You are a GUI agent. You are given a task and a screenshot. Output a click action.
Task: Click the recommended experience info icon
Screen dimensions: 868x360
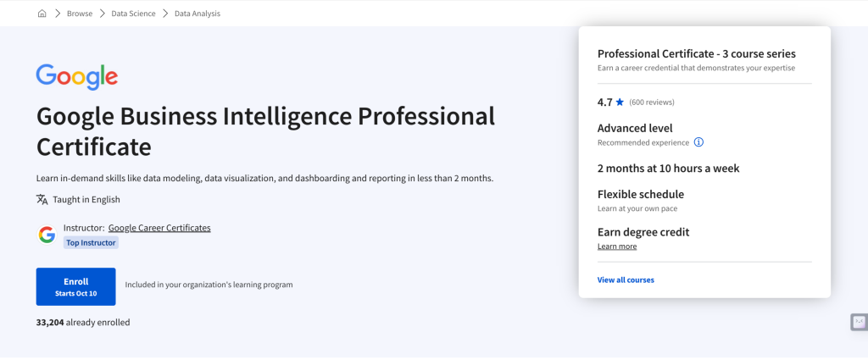tap(698, 142)
